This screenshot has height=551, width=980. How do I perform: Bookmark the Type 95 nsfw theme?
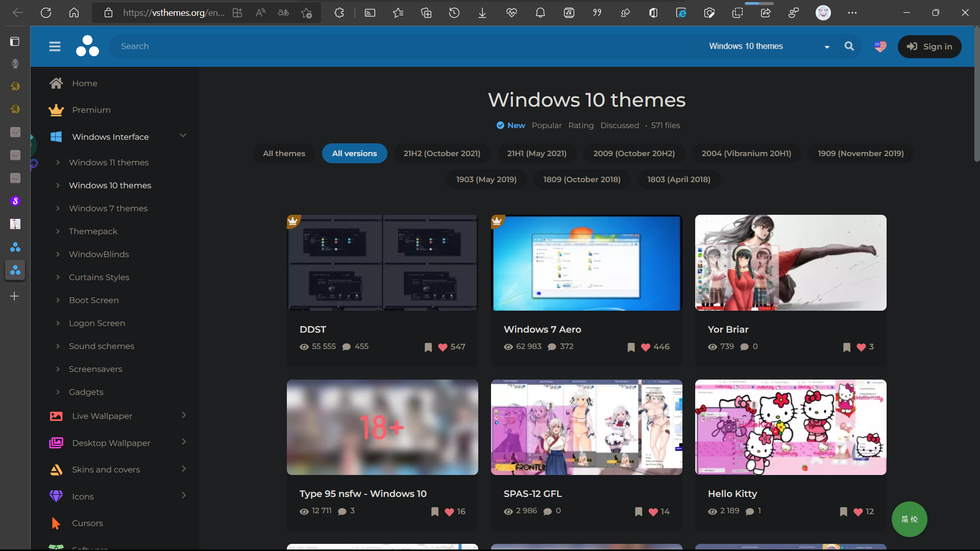point(435,512)
